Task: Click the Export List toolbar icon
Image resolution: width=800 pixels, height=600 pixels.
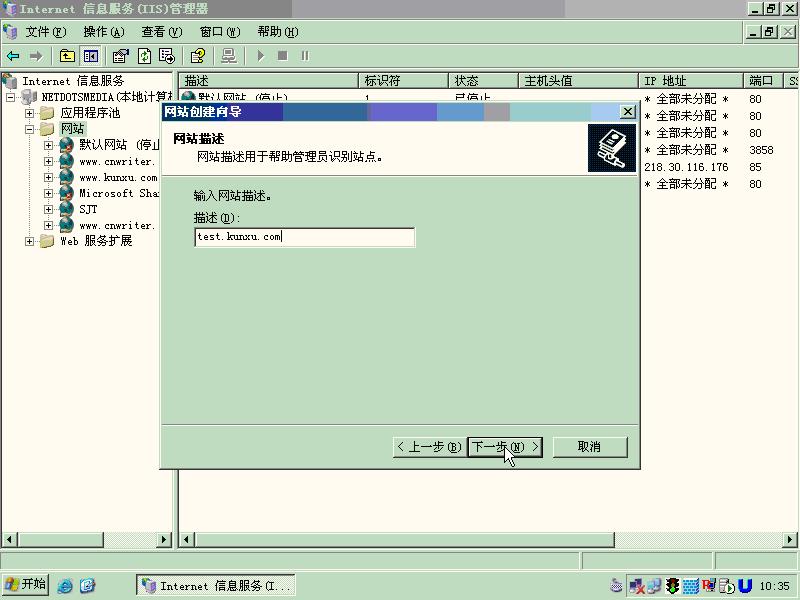Action: tap(167, 56)
